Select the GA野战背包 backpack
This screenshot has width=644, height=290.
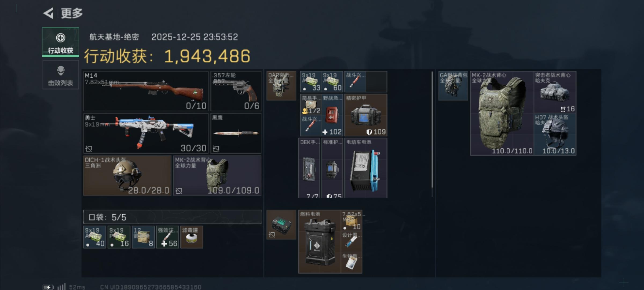(453, 86)
